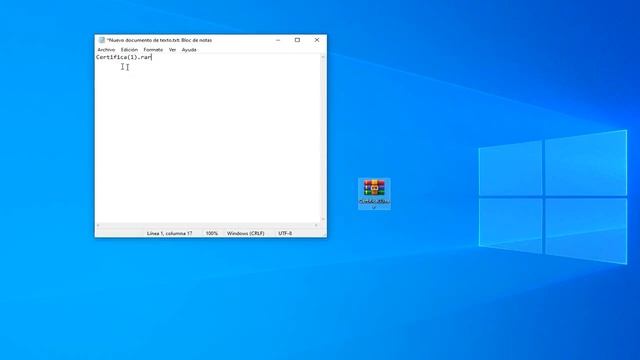Image resolution: width=640 pixels, height=360 pixels.
Task: Close the Notepad window
Action: coord(317,40)
